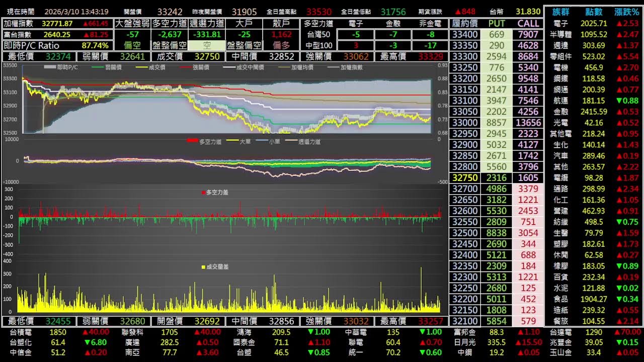Image resolution: width=644 pixels, height=362 pixels.
Task: Click the PUT column header
Action: 497,23
